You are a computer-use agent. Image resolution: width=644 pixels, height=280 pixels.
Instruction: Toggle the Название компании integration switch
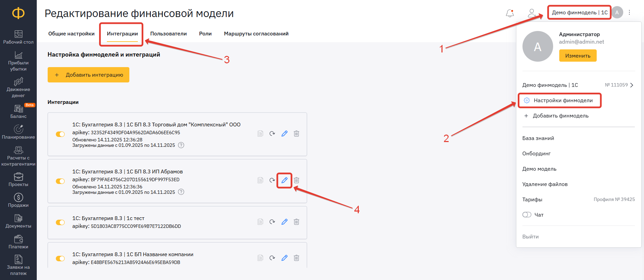(x=60, y=259)
